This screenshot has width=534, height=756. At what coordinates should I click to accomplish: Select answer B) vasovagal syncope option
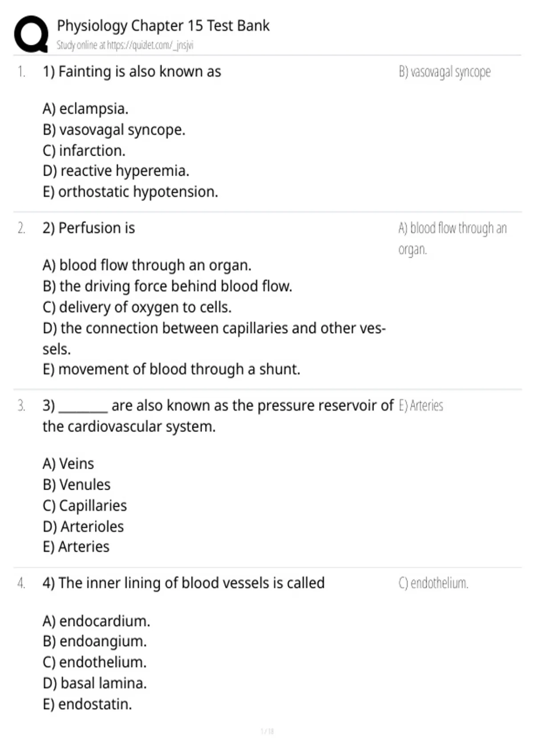pos(114,130)
